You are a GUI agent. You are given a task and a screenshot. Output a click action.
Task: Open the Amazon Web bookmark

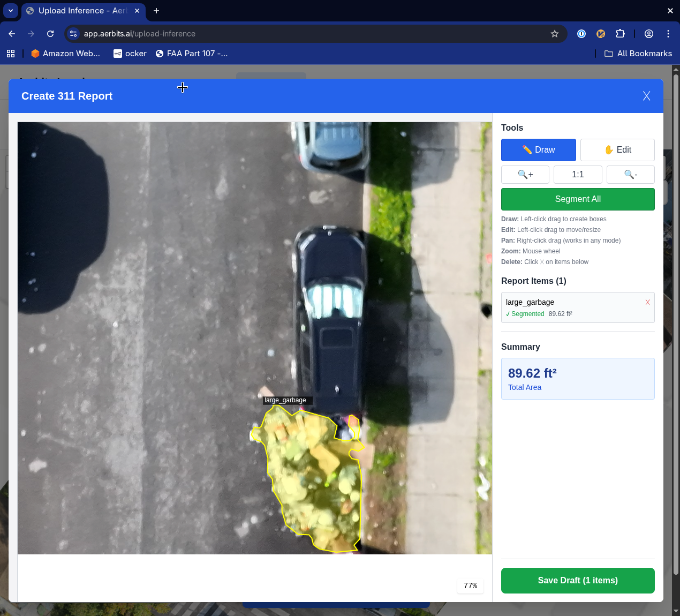coord(65,54)
